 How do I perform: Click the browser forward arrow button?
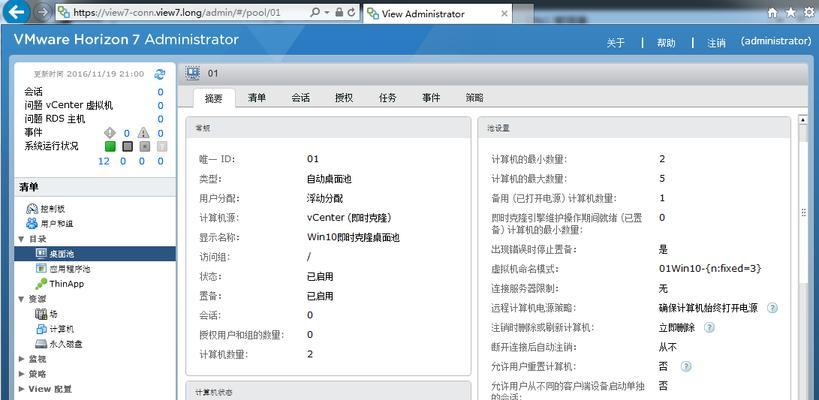[43, 12]
